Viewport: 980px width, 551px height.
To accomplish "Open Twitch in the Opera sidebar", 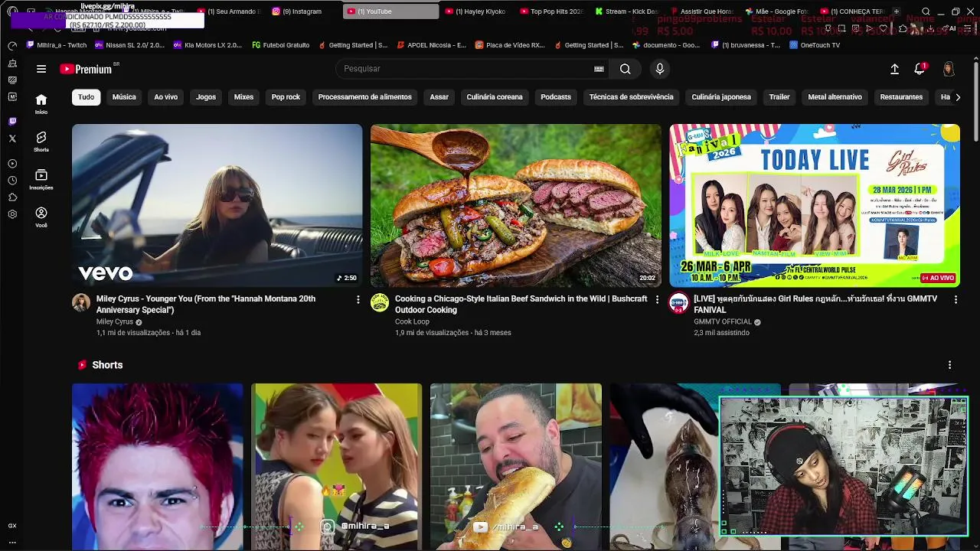I will 12,122.
